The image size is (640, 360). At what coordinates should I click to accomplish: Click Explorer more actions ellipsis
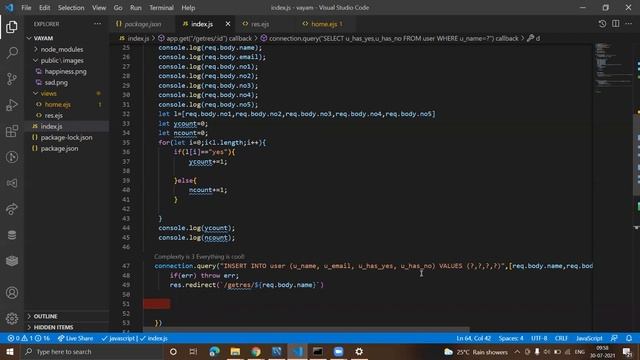tap(97, 24)
